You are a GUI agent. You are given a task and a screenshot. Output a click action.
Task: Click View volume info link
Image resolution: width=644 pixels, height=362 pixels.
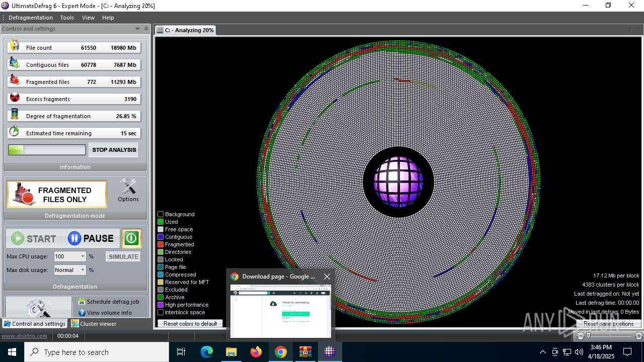pos(109,313)
